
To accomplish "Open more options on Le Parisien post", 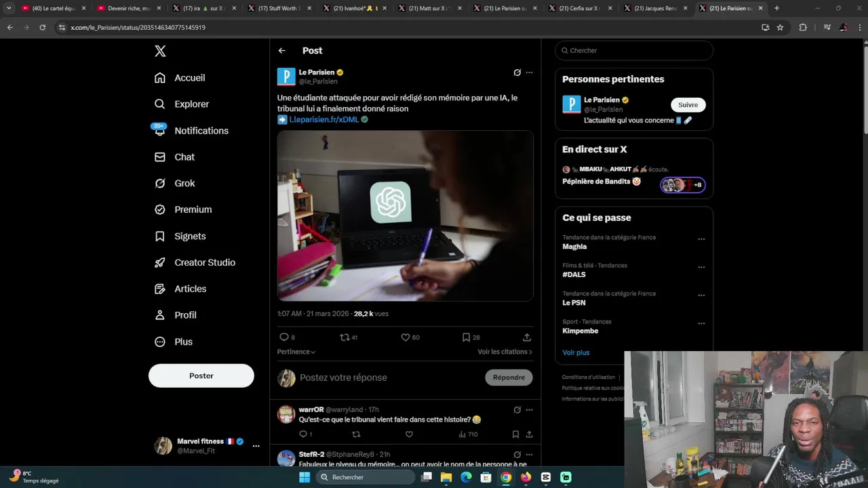I will click(x=530, y=73).
